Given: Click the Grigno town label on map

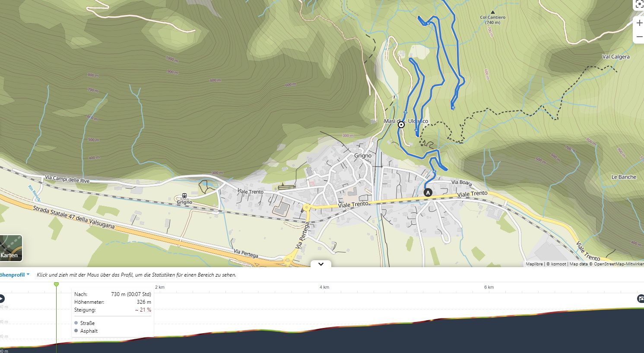Looking at the screenshot, I should 363,156.
